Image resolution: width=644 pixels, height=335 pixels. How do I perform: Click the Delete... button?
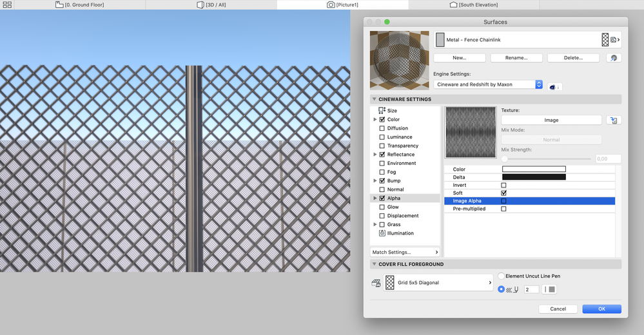pos(573,58)
